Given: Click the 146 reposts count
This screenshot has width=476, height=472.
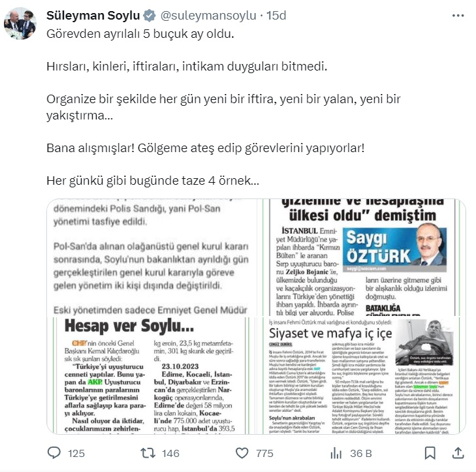Looking at the screenshot, I should point(170,454).
